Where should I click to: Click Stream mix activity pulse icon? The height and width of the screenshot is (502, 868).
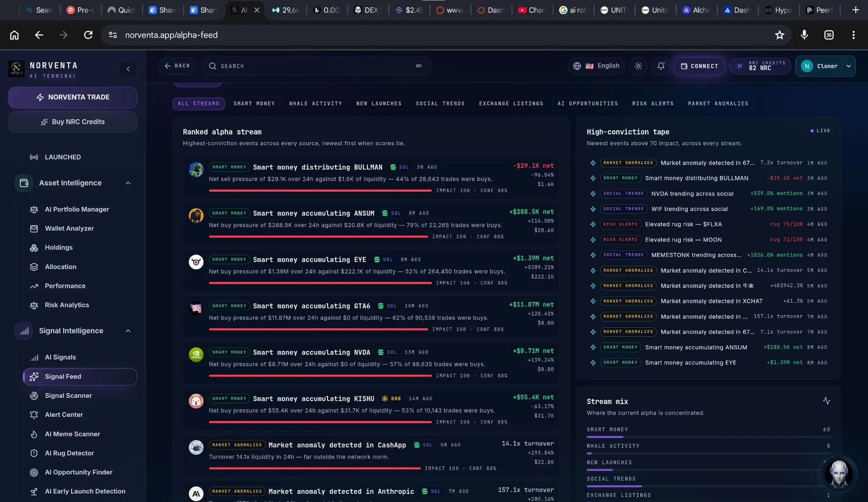(x=826, y=401)
